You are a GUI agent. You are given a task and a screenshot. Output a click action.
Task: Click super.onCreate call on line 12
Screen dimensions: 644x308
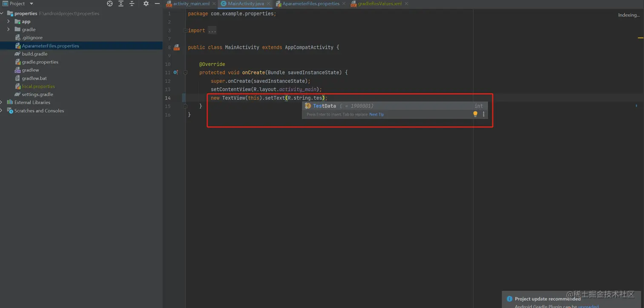pos(261,81)
